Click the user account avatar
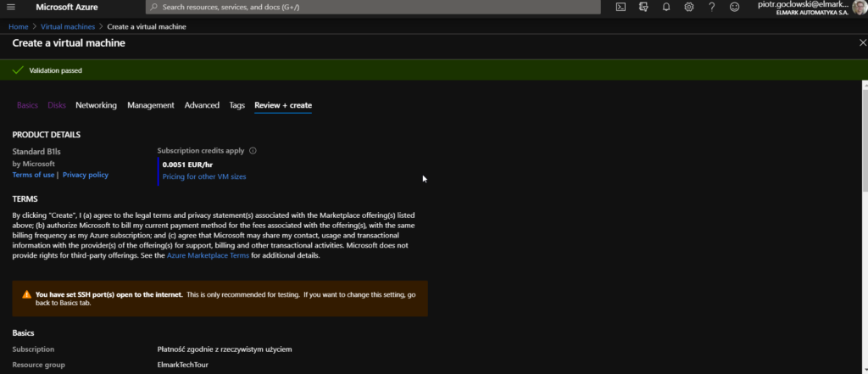The height and width of the screenshot is (374, 868). [860, 7]
